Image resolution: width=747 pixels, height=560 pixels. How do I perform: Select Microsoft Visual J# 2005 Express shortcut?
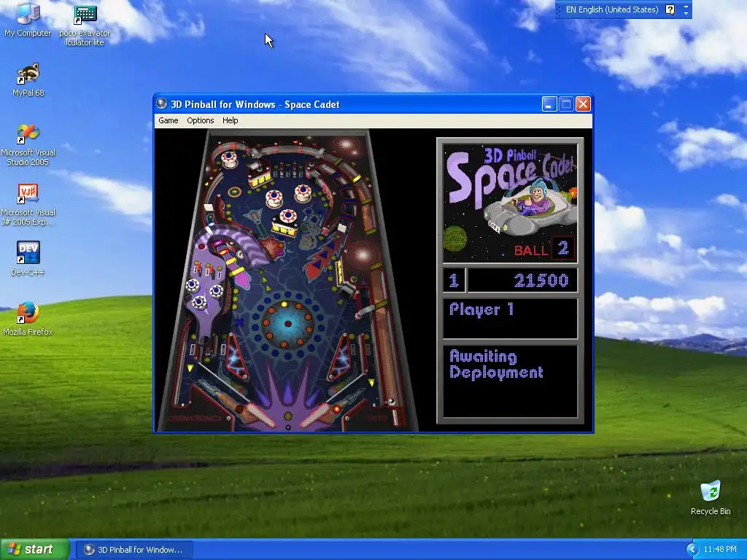28,205
